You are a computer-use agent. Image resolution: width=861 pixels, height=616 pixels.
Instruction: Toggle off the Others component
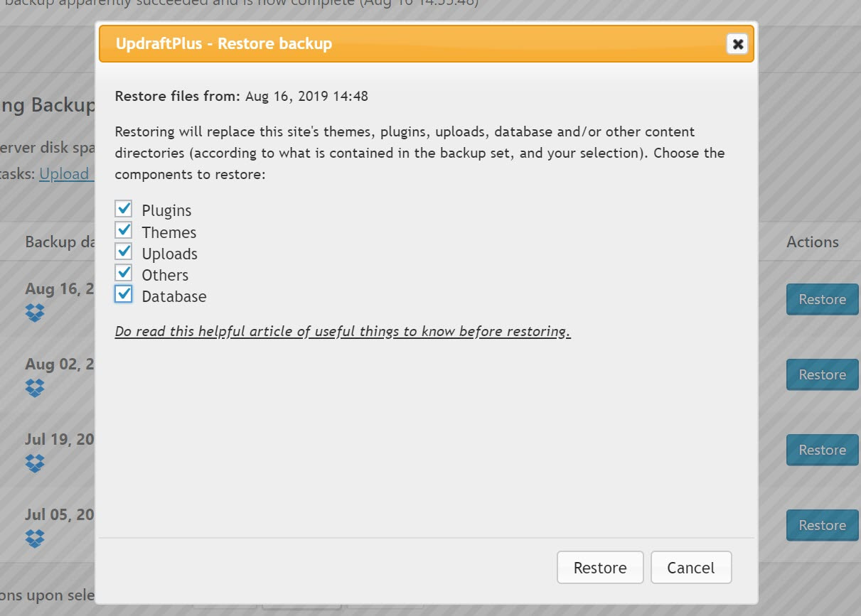click(123, 273)
